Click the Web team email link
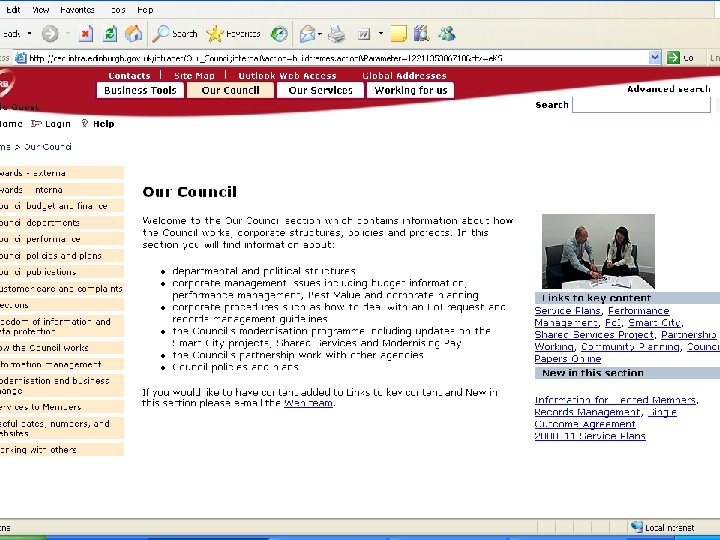 click(308, 403)
